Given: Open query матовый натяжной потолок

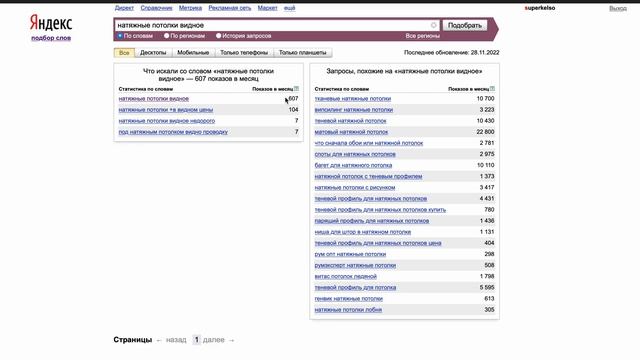Looking at the screenshot, I should (351, 132).
